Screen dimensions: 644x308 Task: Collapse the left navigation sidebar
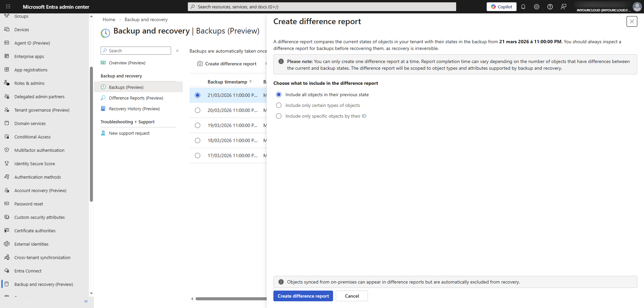[x=86, y=301]
